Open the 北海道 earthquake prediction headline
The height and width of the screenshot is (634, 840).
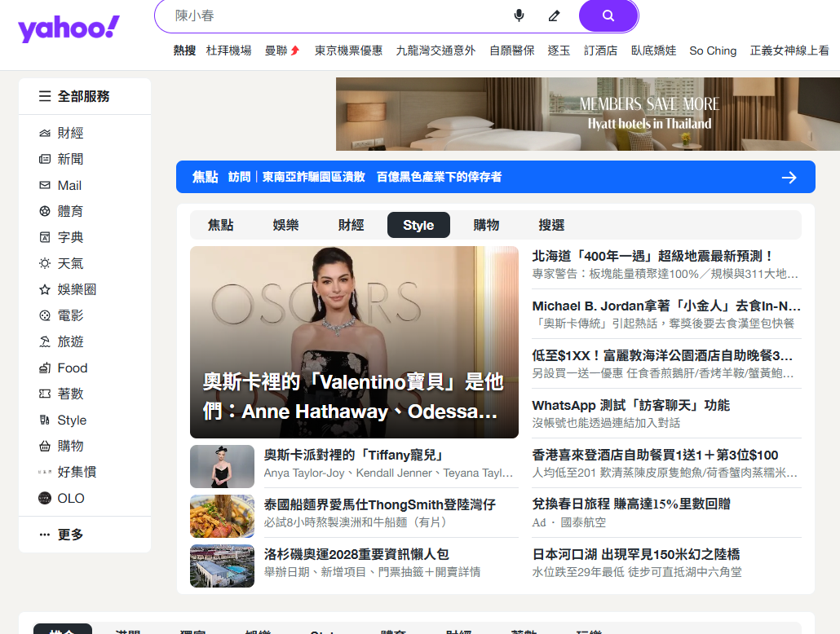point(652,256)
